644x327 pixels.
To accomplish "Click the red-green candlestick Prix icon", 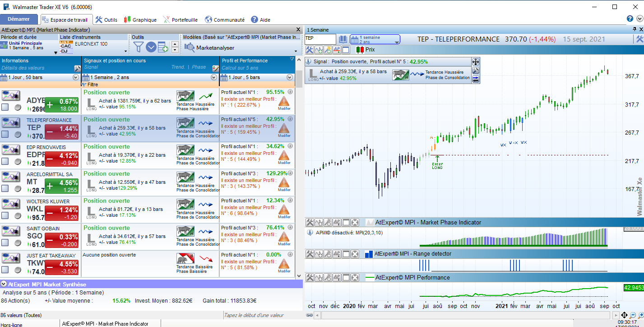I will [360, 50].
